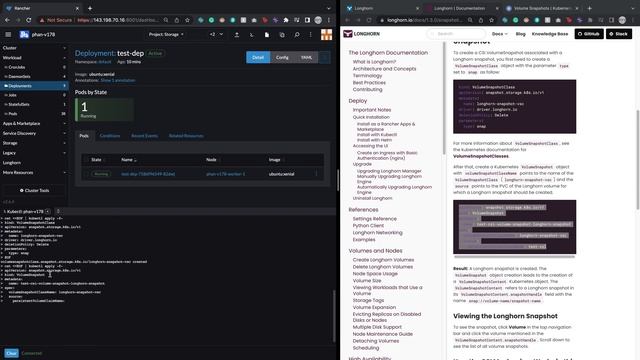Open a new tab in the Rancher browser window
This screenshot has height=360, width=640.
click(90, 8)
